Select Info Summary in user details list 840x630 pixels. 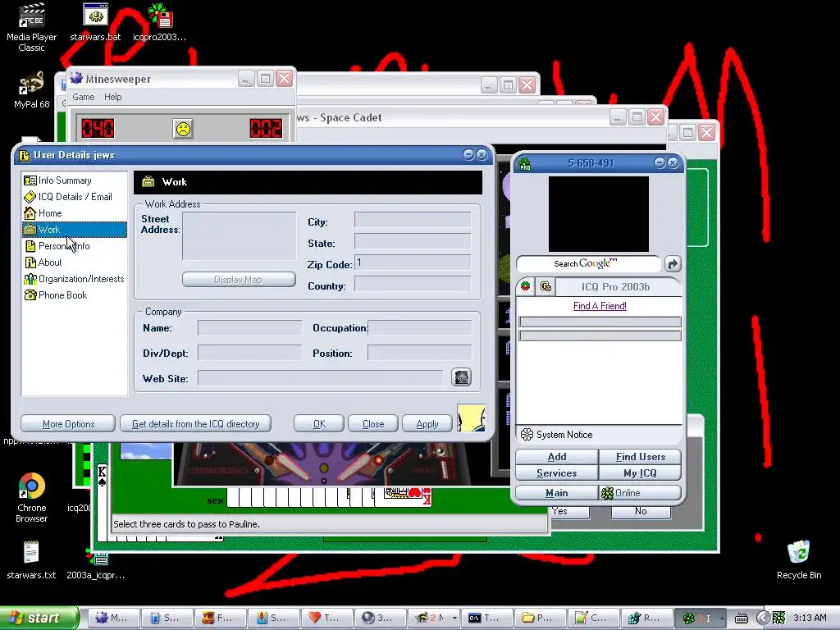(x=75, y=180)
